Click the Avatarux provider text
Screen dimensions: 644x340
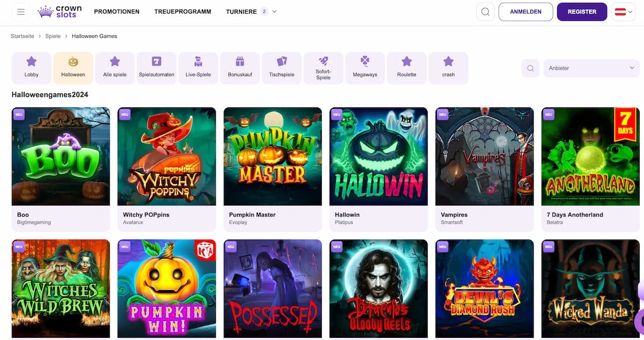pyautogui.click(x=133, y=222)
